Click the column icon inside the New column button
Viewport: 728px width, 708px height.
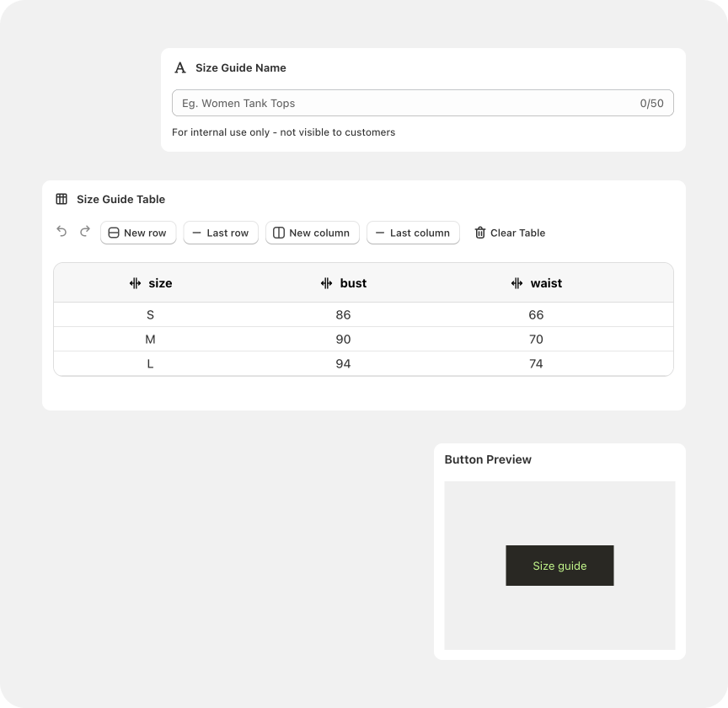pyautogui.click(x=278, y=233)
